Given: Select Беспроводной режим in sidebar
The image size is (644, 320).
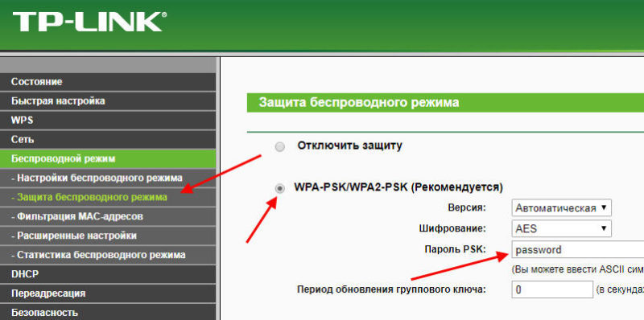Looking at the screenshot, I should [108, 158].
